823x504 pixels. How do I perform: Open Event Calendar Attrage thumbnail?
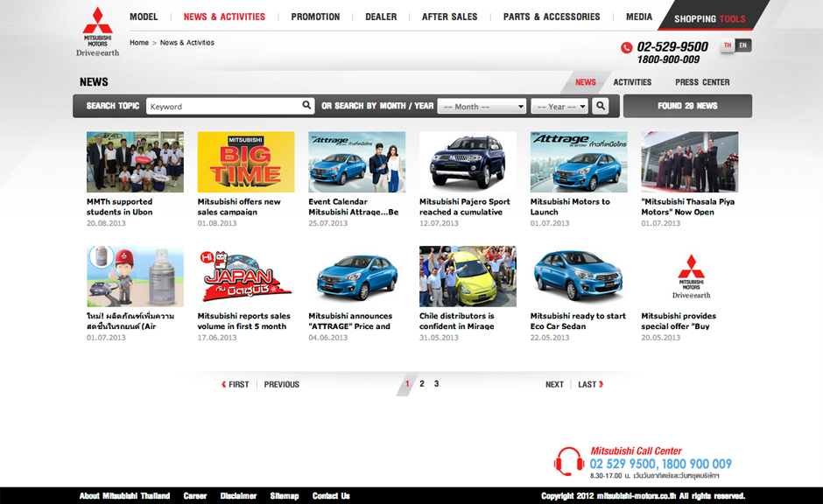click(357, 162)
